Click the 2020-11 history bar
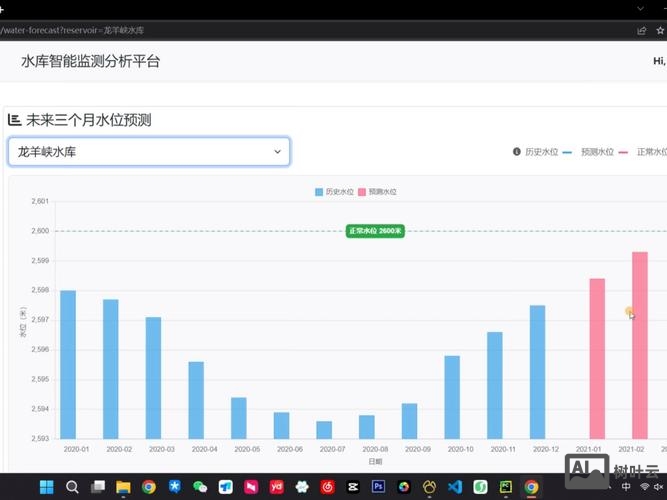667x500 pixels. pyautogui.click(x=495, y=385)
